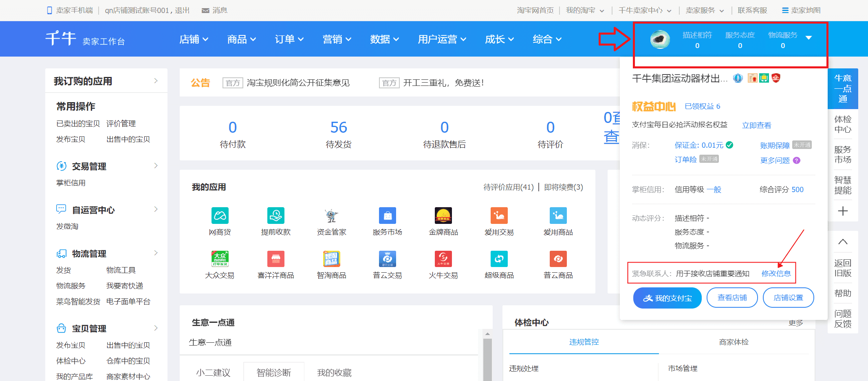Click the 卖家手机端 phone icon
868x381 pixels.
(50, 10)
